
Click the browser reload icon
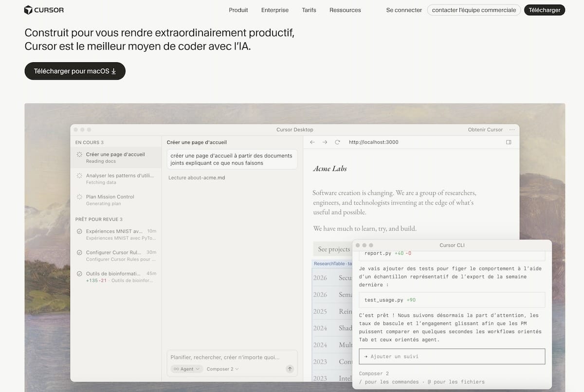(x=337, y=142)
